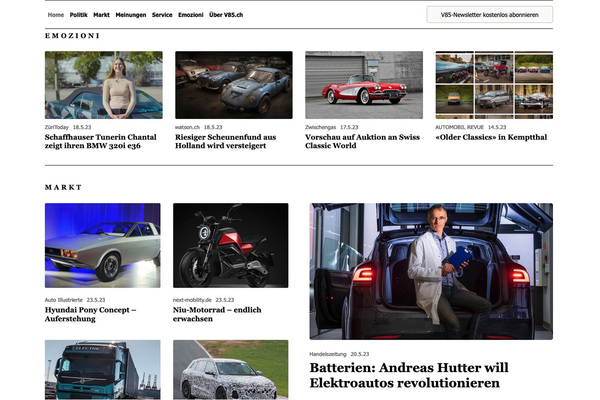
Task: Open the Home menu item
Action: click(x=55, y=15)
